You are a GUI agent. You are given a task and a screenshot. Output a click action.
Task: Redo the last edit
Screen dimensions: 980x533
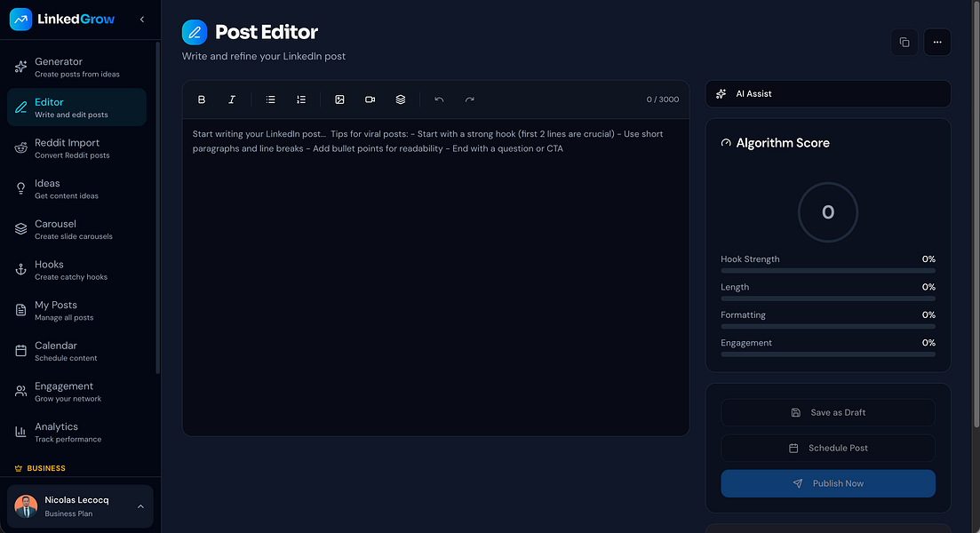pos(470,99)
